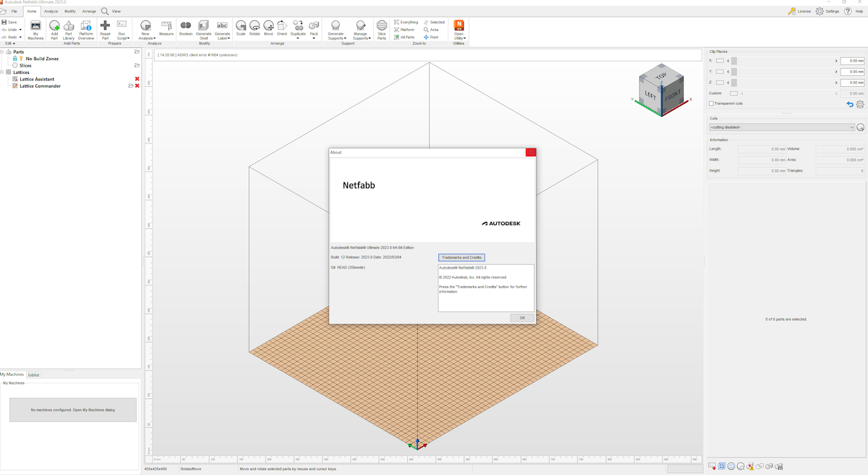This screenshot has height=475, width=868.
Task: Click OK in the About dialog
Action: (x=522, y=317)
